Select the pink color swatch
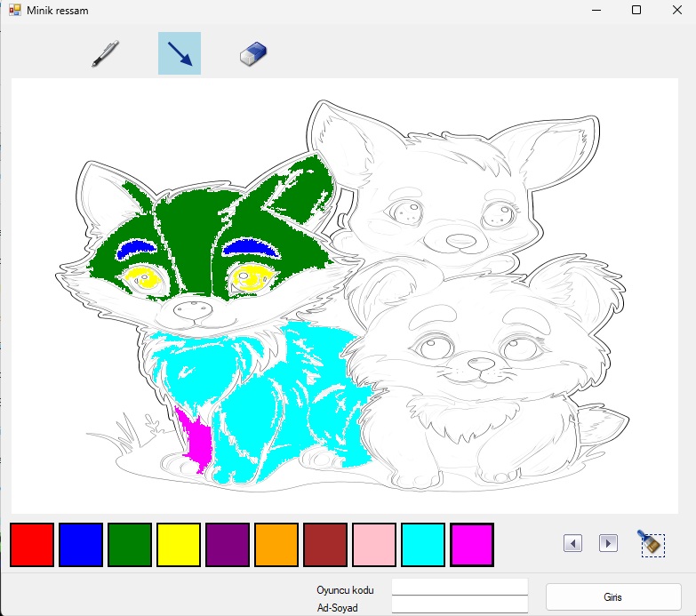Viewport: 696px width, 616px height. click(x=373, y=545)
